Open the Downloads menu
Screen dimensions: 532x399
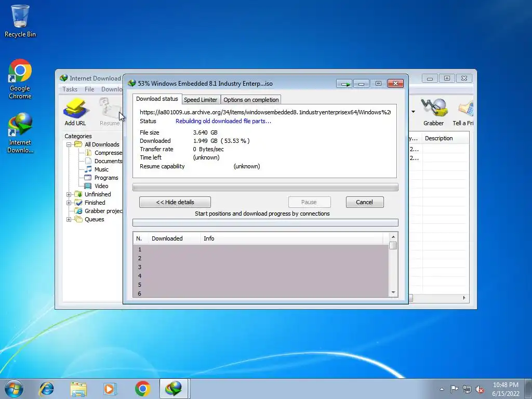point(112,89)
